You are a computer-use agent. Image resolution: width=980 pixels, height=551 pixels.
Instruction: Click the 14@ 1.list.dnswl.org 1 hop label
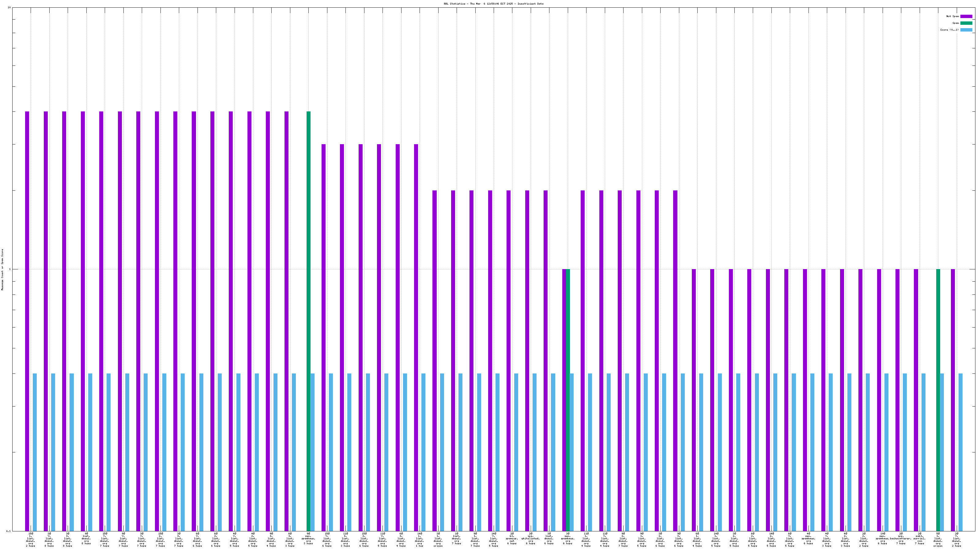tap(419, 540)
